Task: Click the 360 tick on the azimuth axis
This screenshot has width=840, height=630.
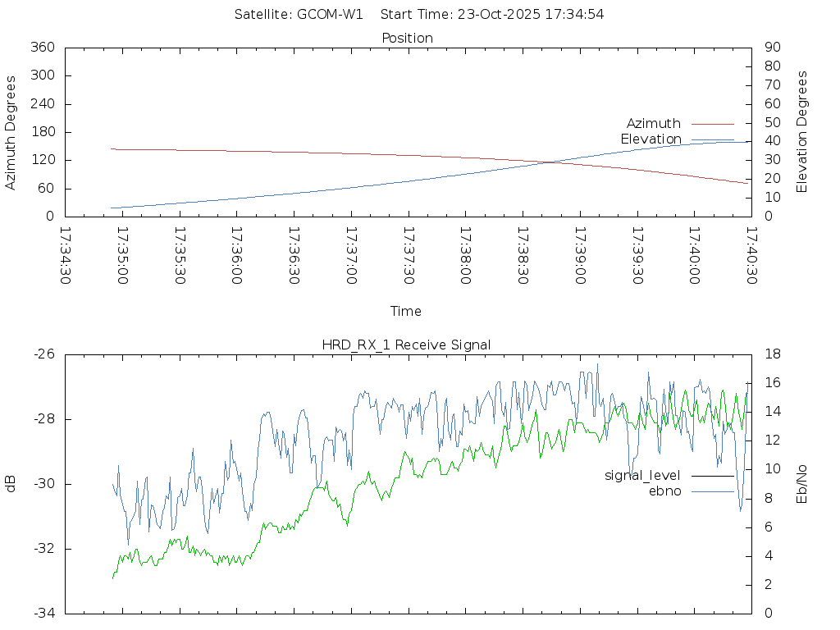Action: (43, 48)
